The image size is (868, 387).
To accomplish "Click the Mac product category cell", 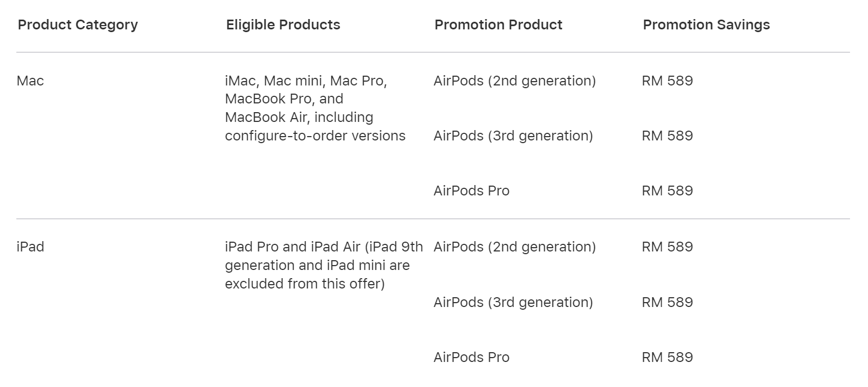I will (x=31, y=81).
